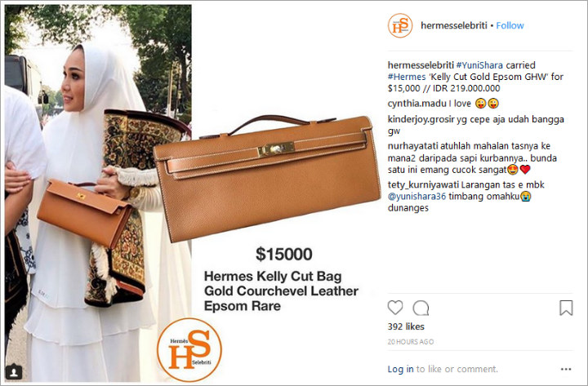Visit tety_kurniyawati commenter profile
The width and height of the screenshot is (588, 386).
(423, 184)
